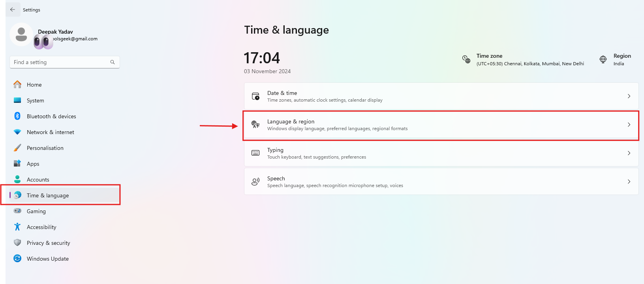
Task: Click into the Find a setting box
Action: 65,62
